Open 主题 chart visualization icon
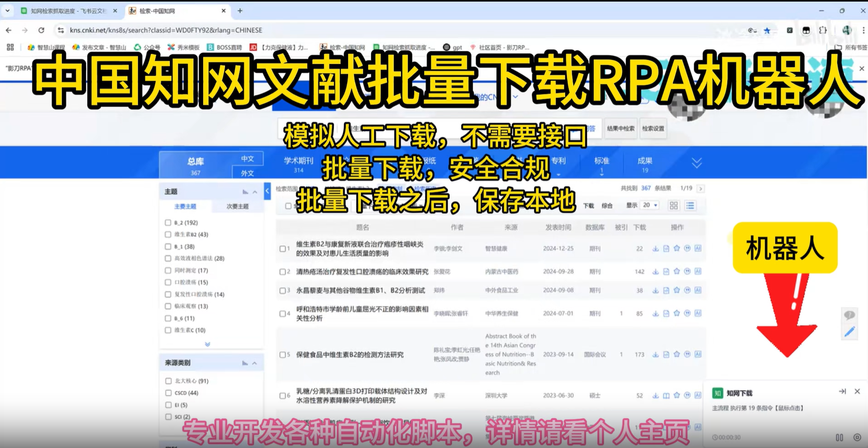Image resolution: width=868 pixels, height=448 pixels. (245, 192)
